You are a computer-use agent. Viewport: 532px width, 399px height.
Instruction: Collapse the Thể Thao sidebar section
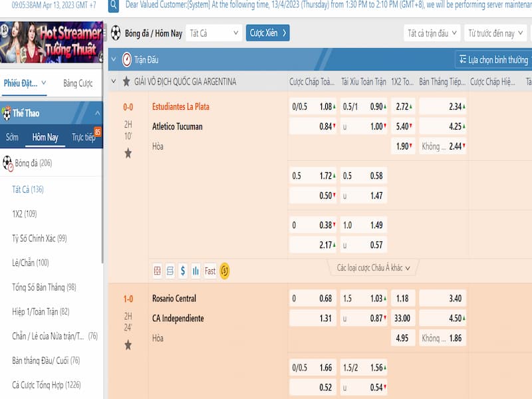pyautogui.click(x=97, y=113)
